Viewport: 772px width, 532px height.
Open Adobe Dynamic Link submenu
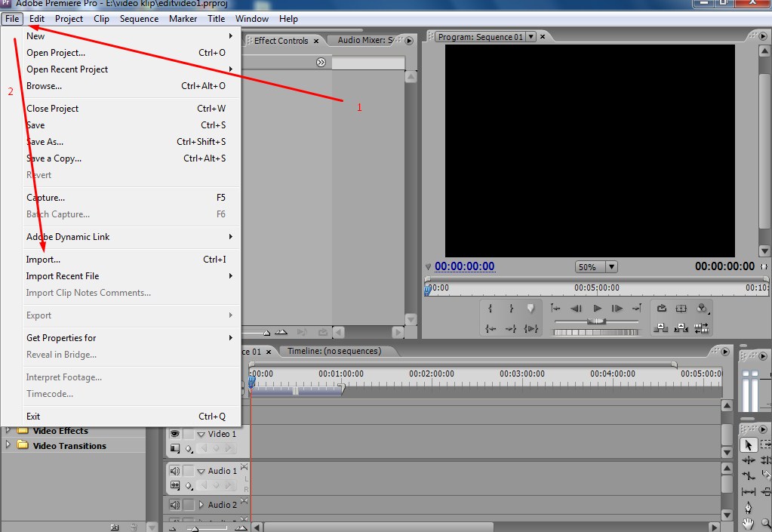click(130, 237)
